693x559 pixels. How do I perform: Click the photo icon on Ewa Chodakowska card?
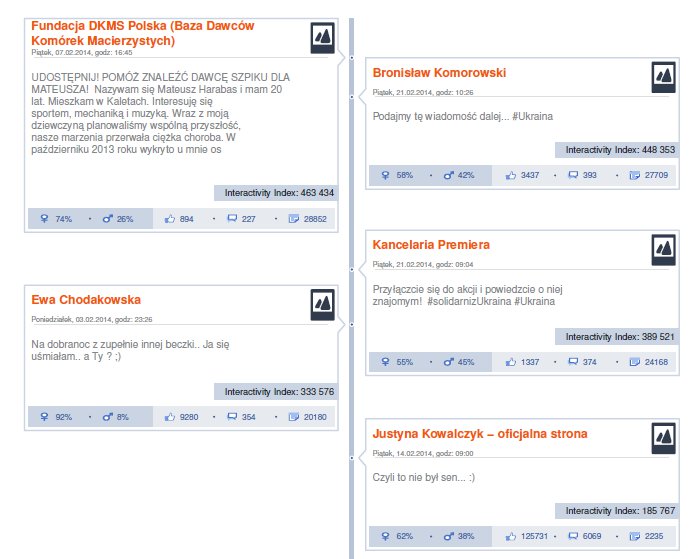click(323, 304)
